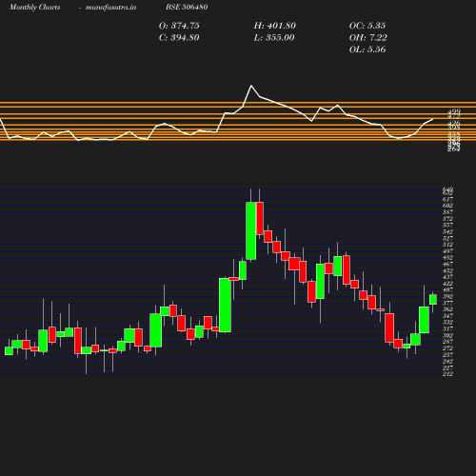Image resolution: width=476 pixels, height=476 pixels.
Task: Click the highest peak of the white line chart
Action: click(251, 86)
